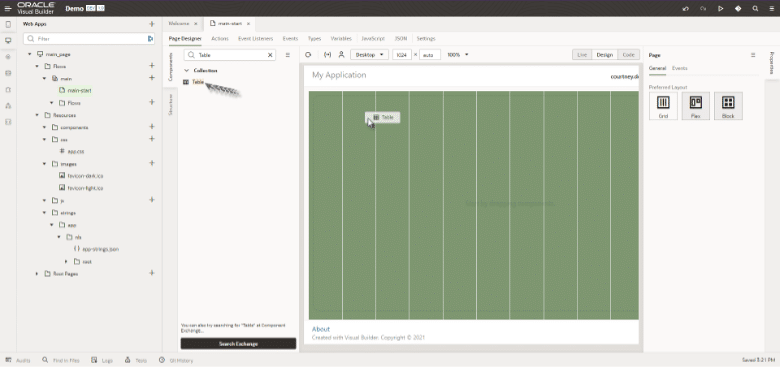Open Tests in the bottom bar
This screenshot has height=368, width=780.
coord(135,360)
